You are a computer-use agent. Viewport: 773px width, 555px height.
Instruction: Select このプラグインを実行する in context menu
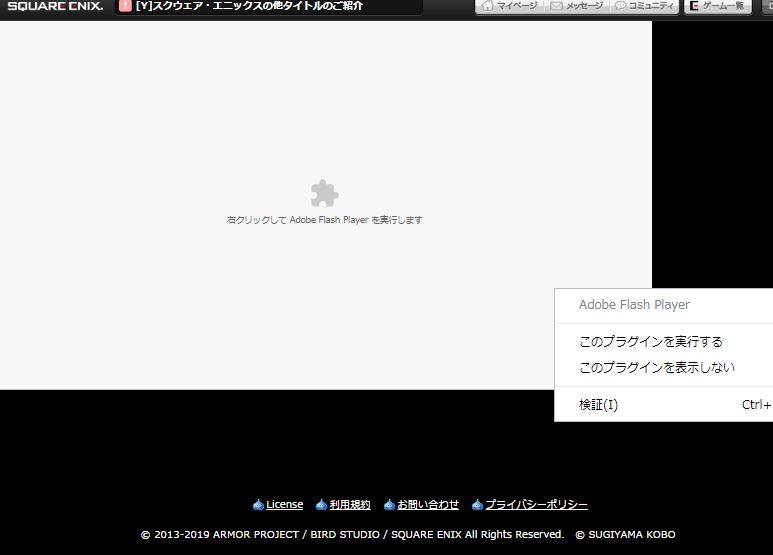click(650, 342)
